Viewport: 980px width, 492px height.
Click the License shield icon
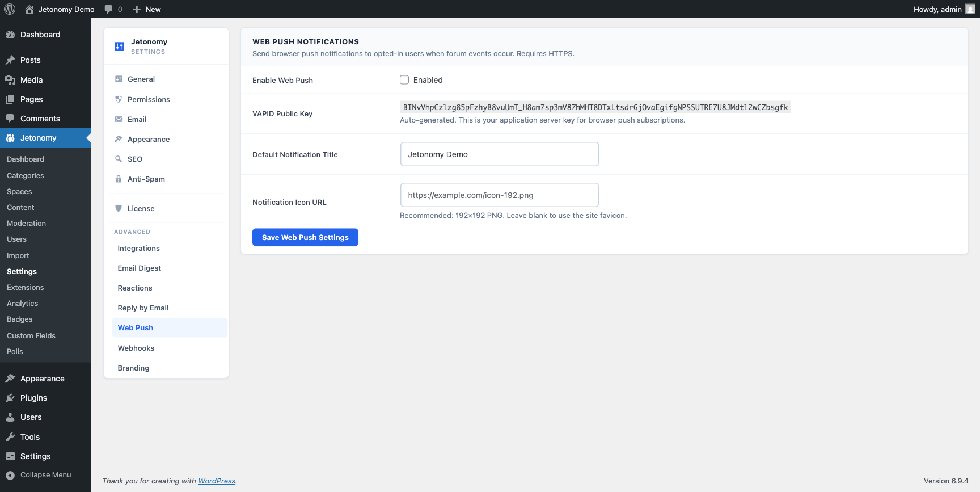click(119, 208)
